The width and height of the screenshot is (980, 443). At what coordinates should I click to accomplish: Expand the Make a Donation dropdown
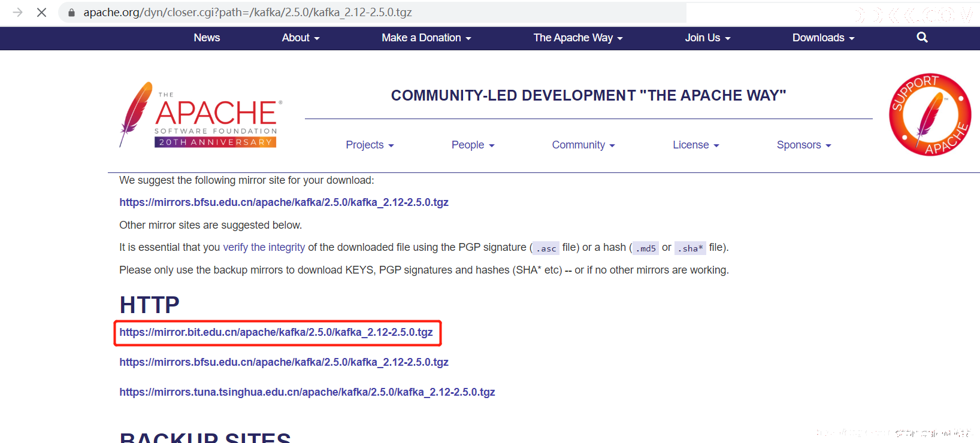coord(427,38)
